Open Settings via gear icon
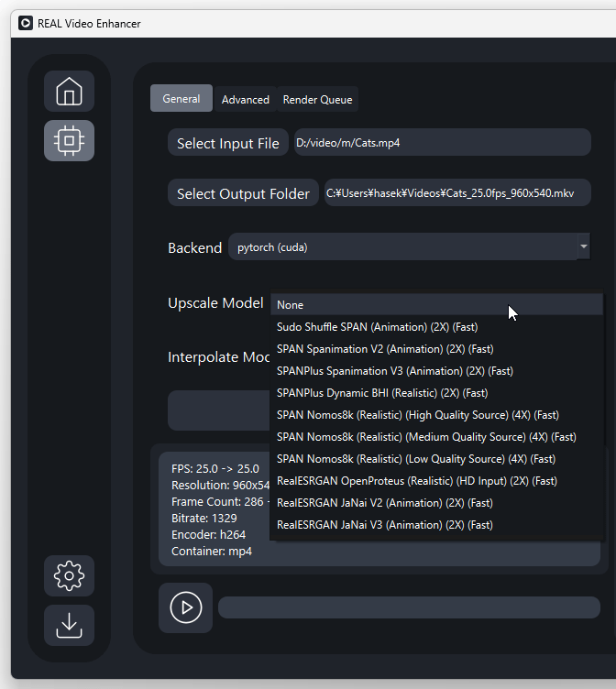 click(69, 575)
